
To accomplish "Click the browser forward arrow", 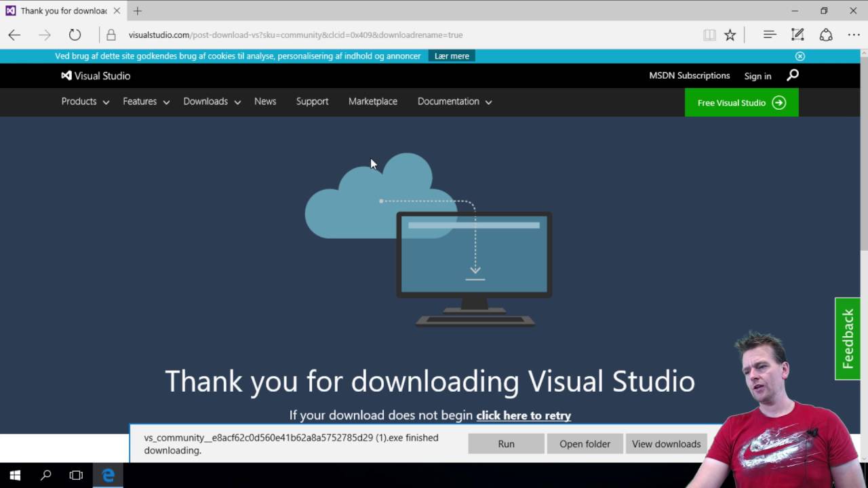I will (x=45, y=35).
